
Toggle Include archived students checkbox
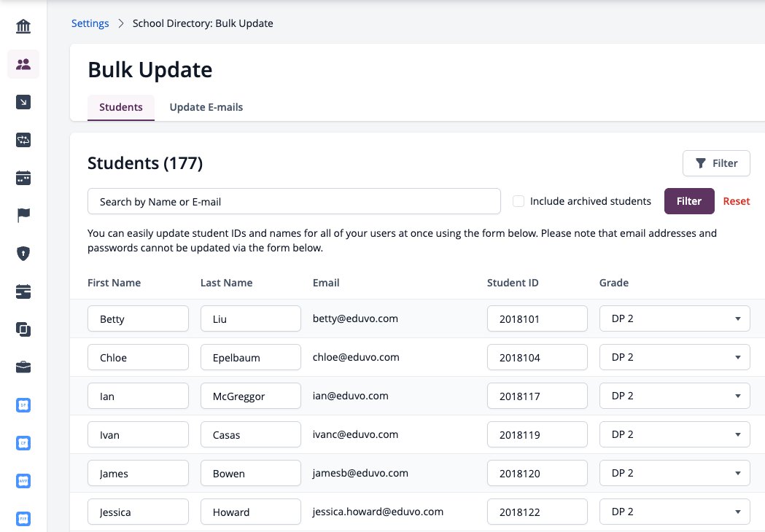pos(519,201)
